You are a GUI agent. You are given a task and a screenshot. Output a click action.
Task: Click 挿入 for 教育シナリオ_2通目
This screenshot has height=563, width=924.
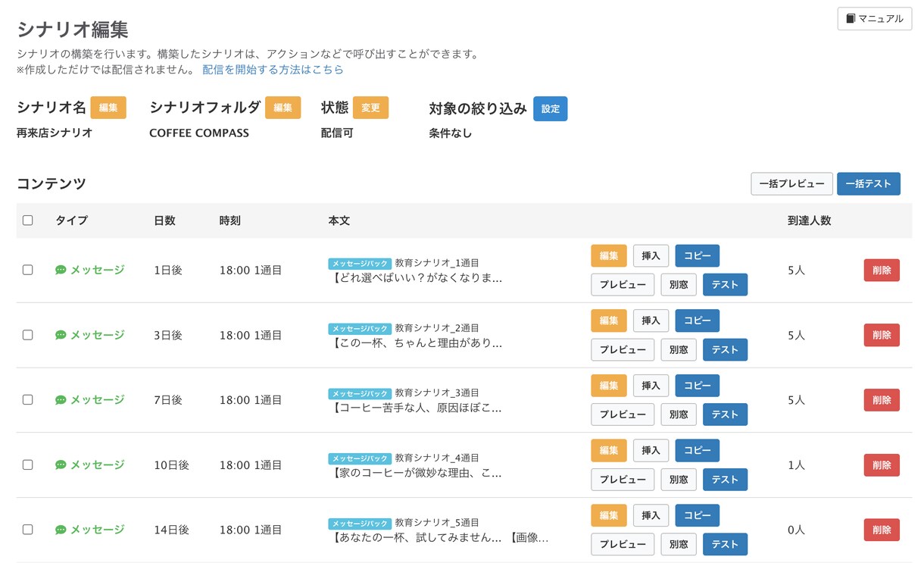click(651, 321)
